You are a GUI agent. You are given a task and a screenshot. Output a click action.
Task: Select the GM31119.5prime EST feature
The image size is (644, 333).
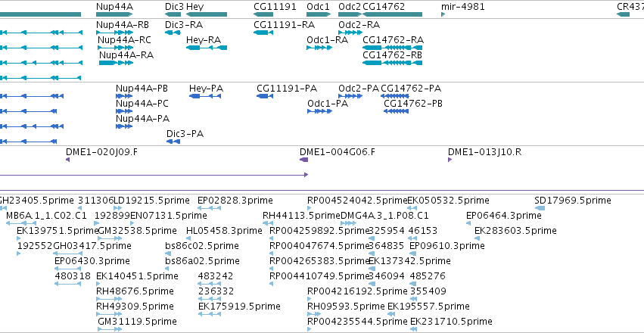tap(110, 329)
